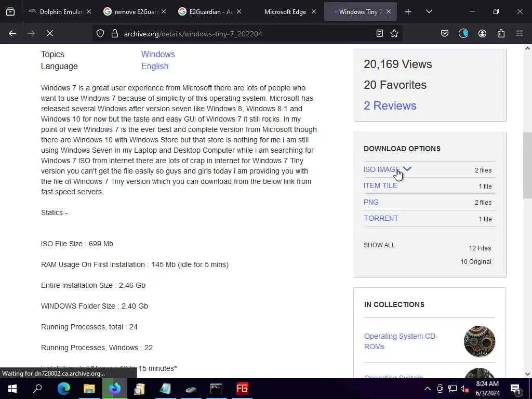Screen dimensions: 532x399
Task: Open ISO IMAGE download link
Action: 382,169
